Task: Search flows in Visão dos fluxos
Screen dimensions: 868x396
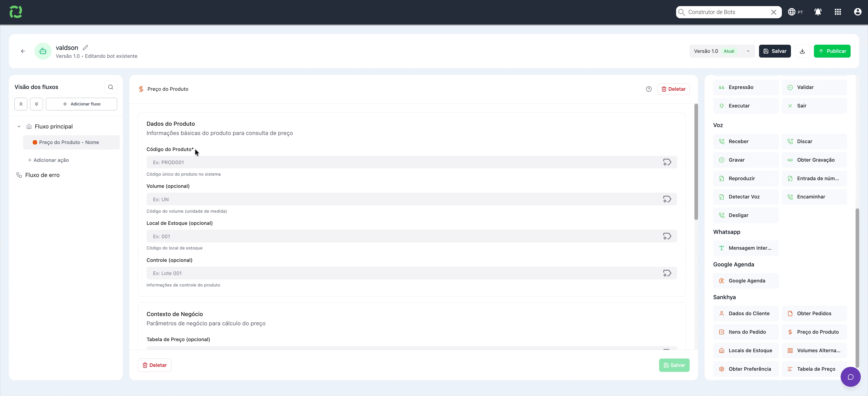Action: tap(111, 87)
